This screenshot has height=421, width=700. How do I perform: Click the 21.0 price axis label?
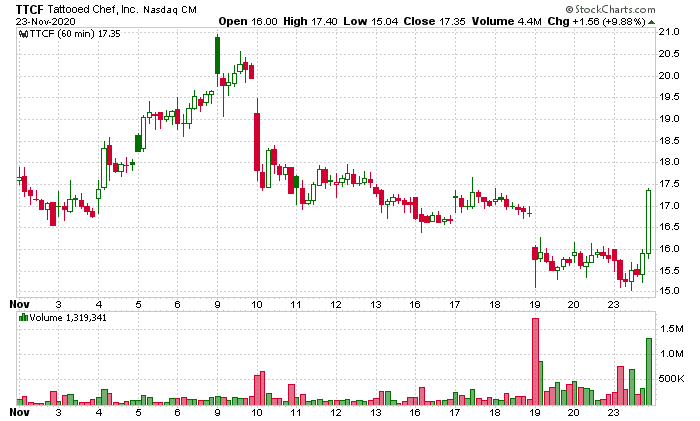coord(669,32)
